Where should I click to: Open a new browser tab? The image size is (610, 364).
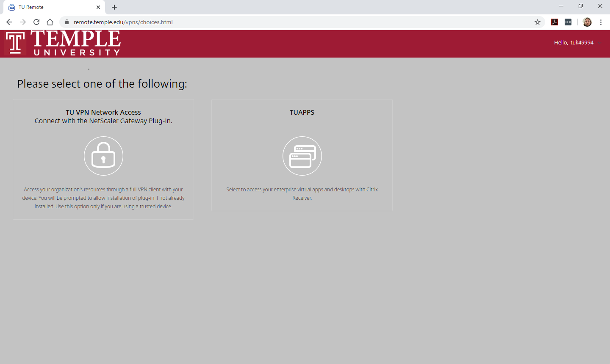[114, 7]
